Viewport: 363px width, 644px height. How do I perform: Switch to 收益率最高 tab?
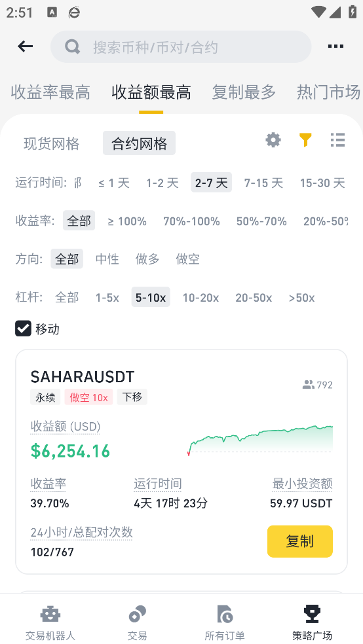click(50, 92)
